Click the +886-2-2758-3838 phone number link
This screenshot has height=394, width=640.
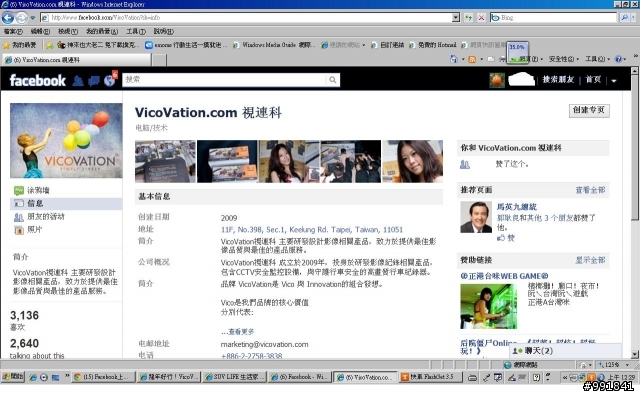(251, 356)
